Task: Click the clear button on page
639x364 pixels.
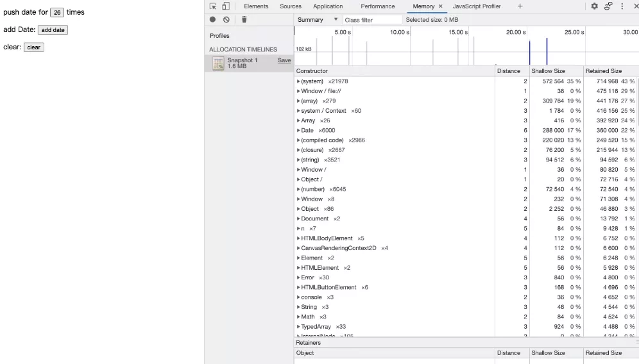Action: tap(34, 47)
